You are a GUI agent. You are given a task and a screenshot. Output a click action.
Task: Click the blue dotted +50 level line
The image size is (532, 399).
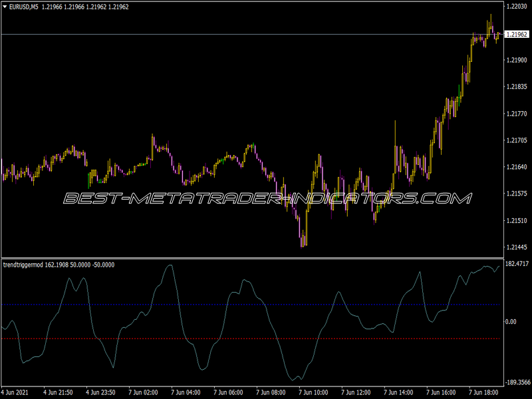point(251,305)
